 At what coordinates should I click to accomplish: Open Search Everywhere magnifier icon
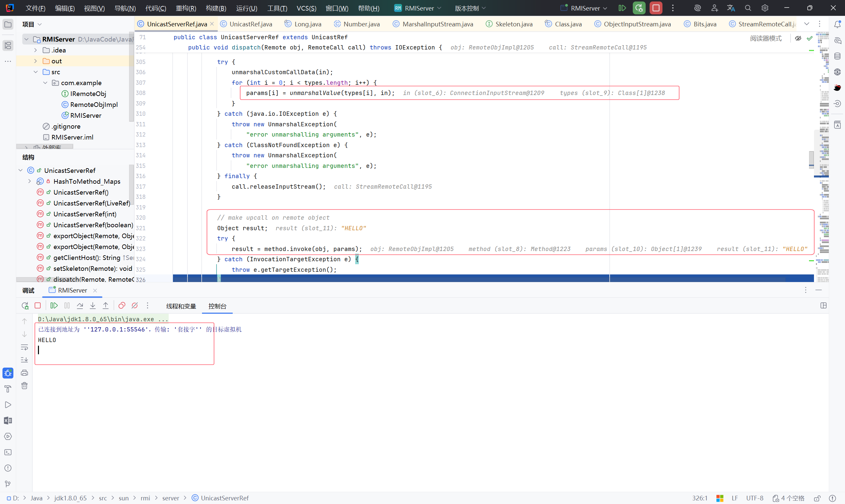[748, 8]
